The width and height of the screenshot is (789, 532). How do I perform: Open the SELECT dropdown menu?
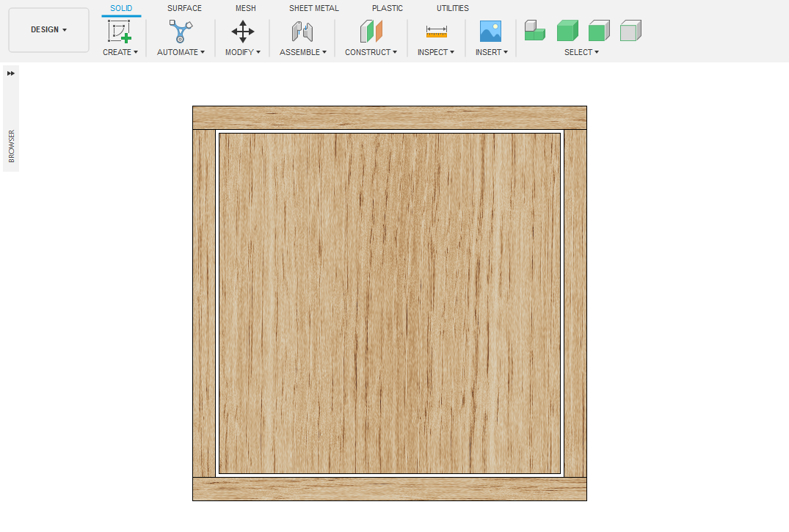[581, 52]
